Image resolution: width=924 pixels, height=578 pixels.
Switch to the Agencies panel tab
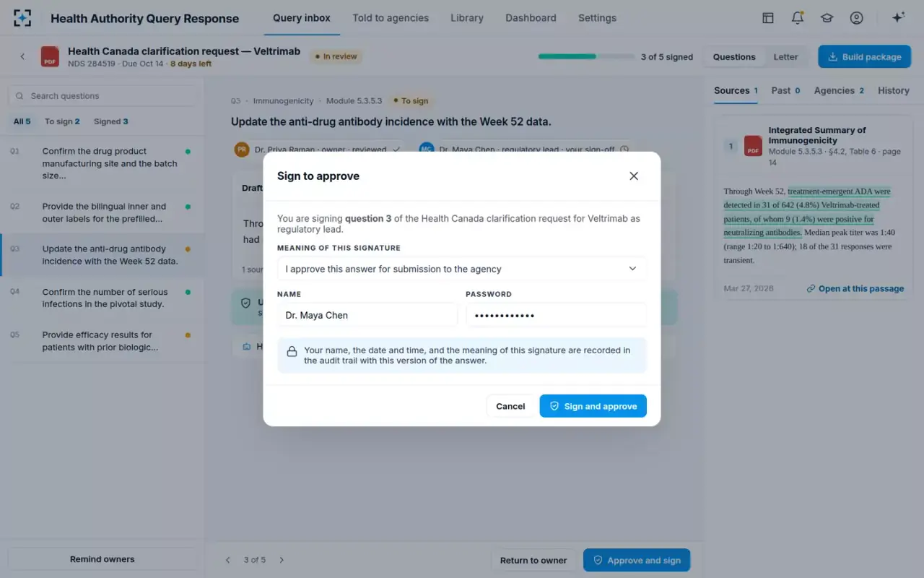coord(839,90)
